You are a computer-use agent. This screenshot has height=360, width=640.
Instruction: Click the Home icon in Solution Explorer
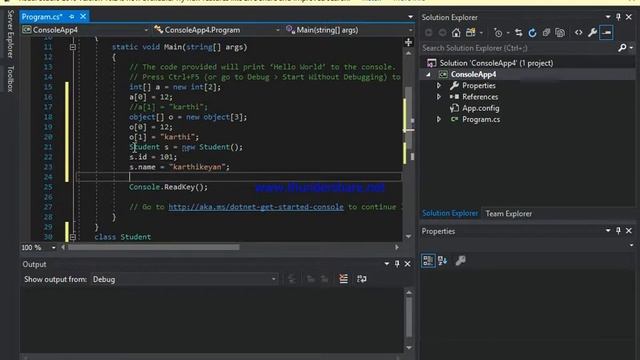tap(456, 33)
